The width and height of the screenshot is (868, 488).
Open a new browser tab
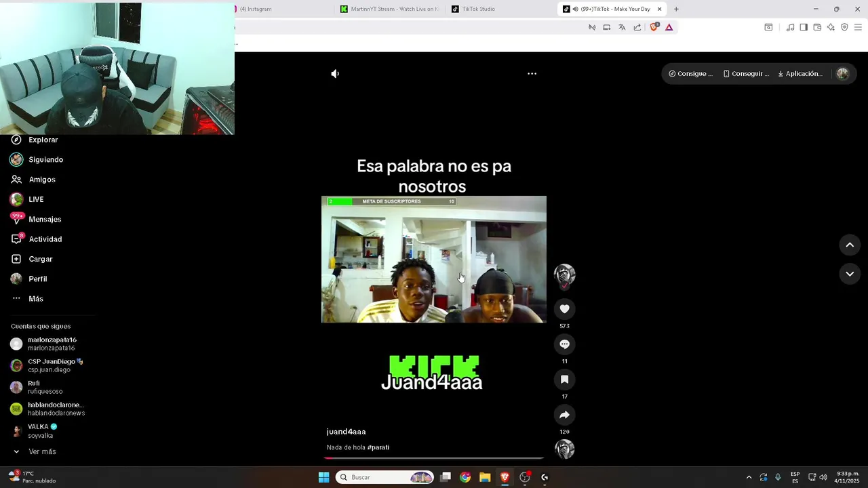tap(676, 9)
